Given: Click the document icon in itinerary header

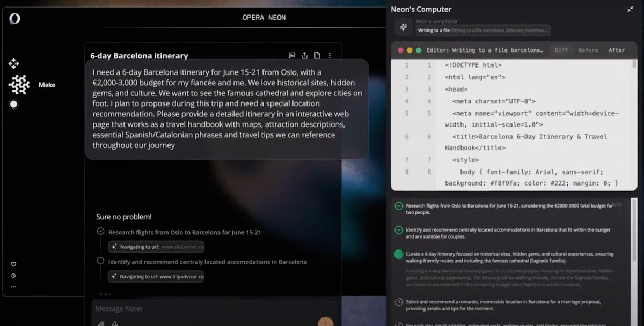Looking at the screenshot, I should [x=317, y=55].
